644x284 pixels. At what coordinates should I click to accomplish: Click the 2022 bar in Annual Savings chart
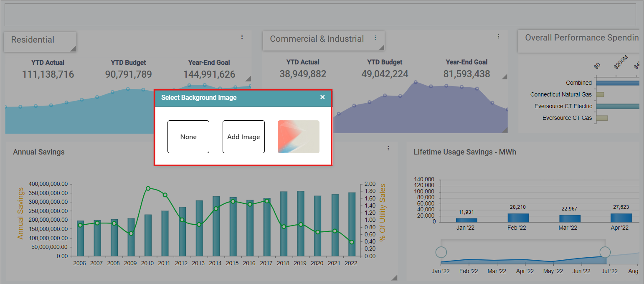(352, 224)
